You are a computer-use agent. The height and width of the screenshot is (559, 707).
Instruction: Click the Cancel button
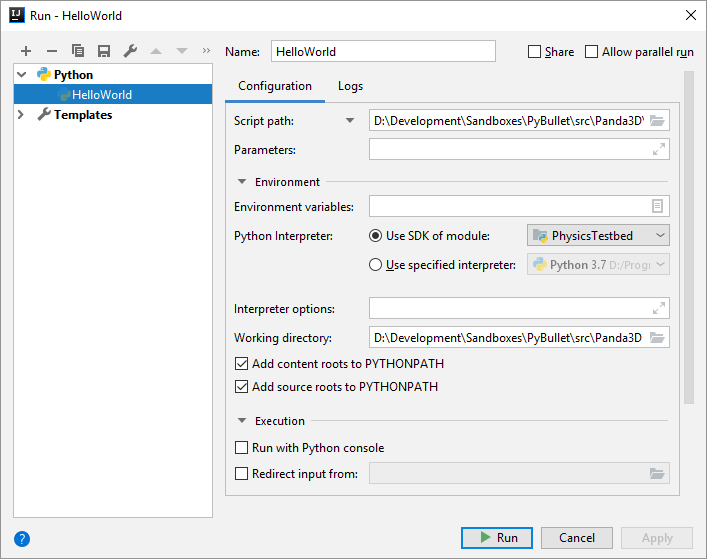(577, 537)
